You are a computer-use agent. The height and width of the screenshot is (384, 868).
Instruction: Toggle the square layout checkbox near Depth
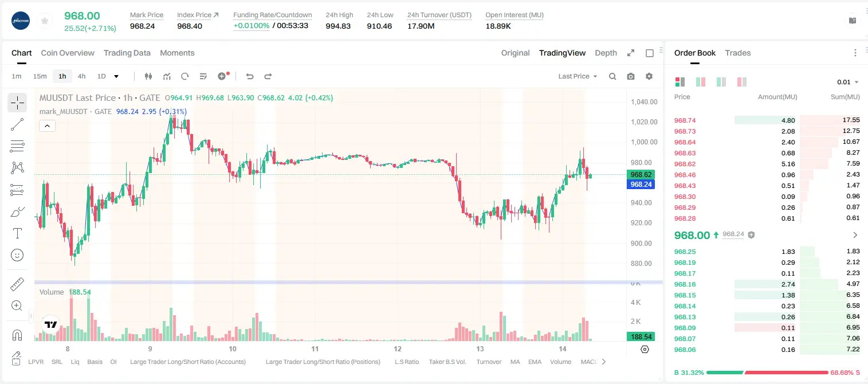[650, 53]
